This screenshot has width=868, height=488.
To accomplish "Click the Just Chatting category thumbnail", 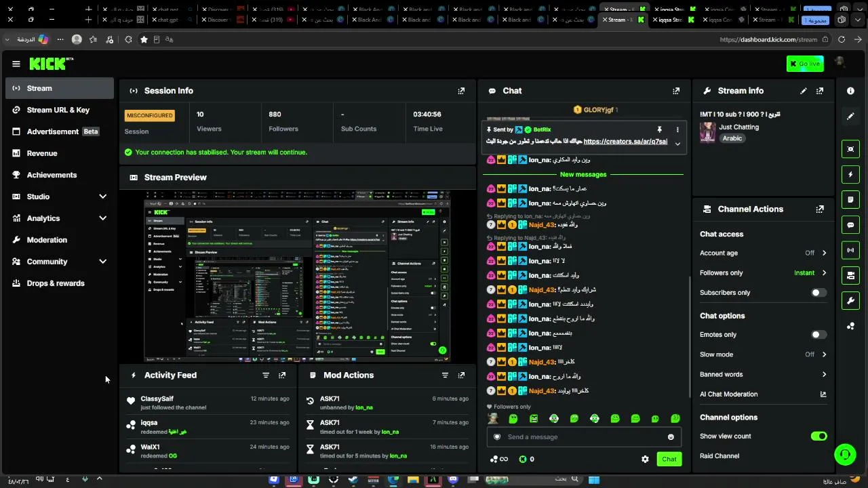I will click(708, 132).
